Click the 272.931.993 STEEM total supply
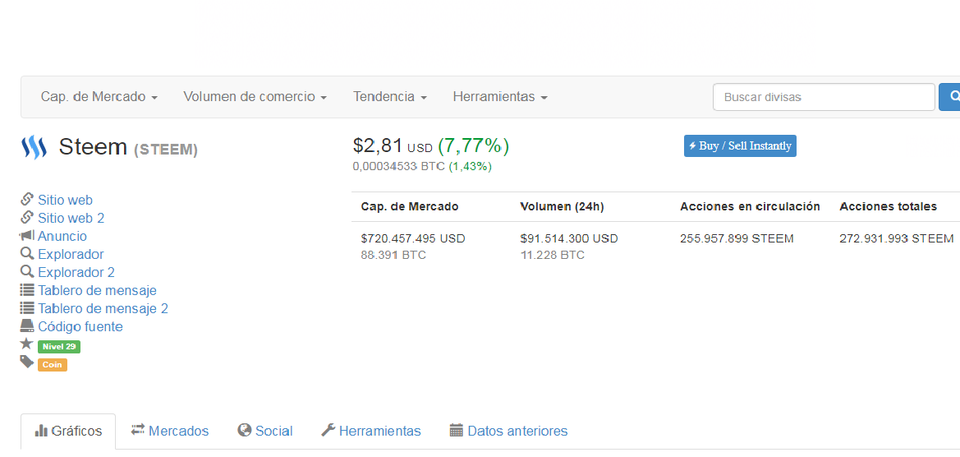960x457 pixels. click(896, 239)
